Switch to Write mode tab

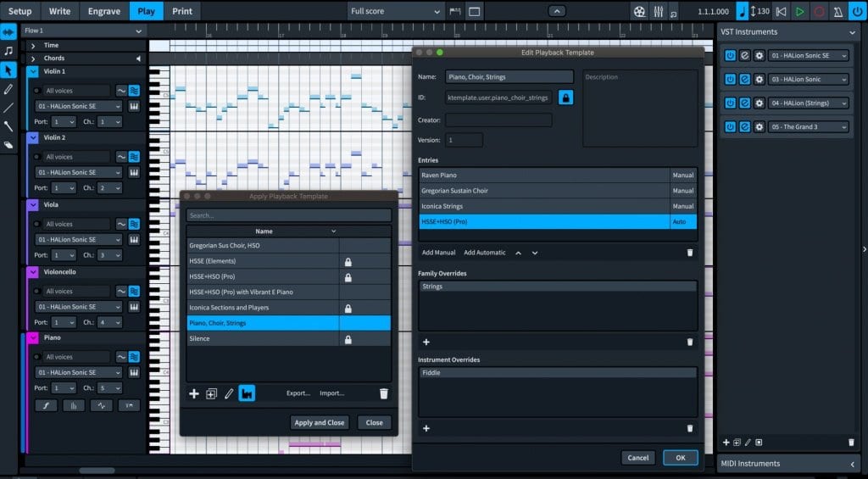pyautogui.click(x=60, y=11)
